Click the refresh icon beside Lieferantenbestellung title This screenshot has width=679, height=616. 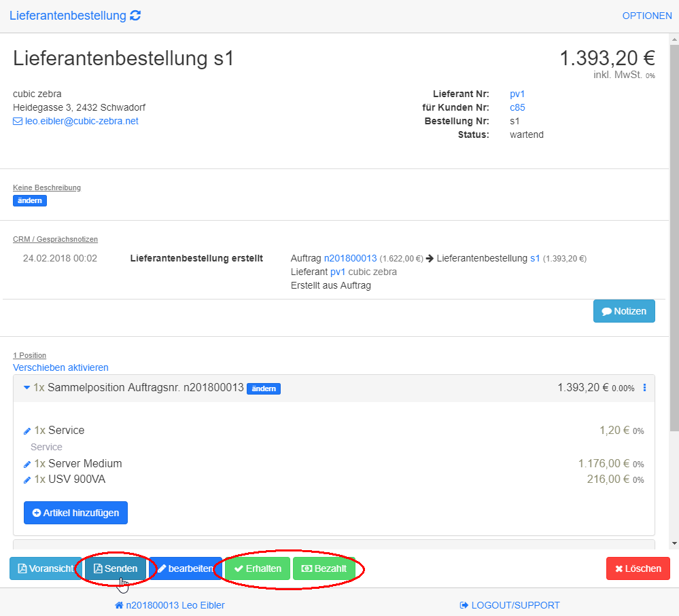135,16
